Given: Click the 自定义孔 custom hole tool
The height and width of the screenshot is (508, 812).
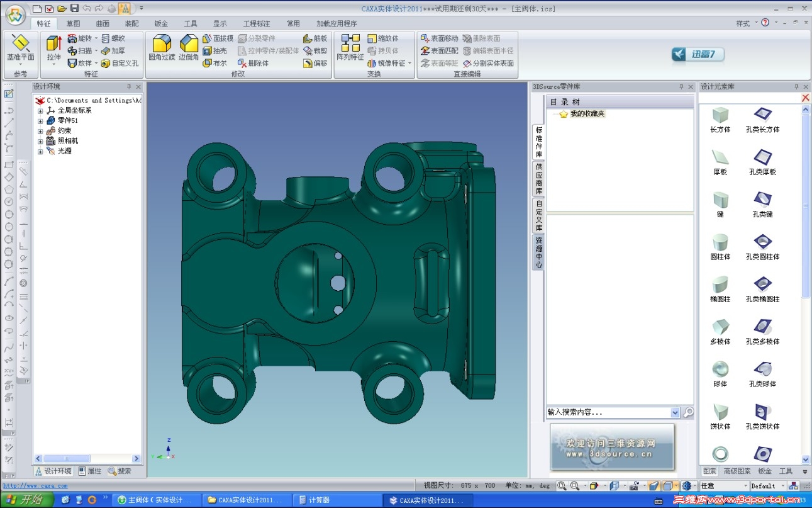Looking at the screenshot, I should [x=120, y=64].
